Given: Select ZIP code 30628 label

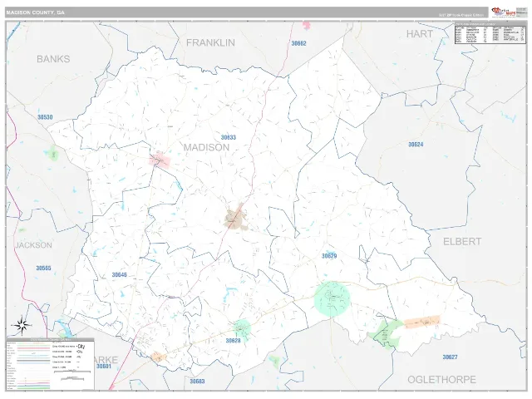Looking at the screenshot, I should [x=233, y=341].
